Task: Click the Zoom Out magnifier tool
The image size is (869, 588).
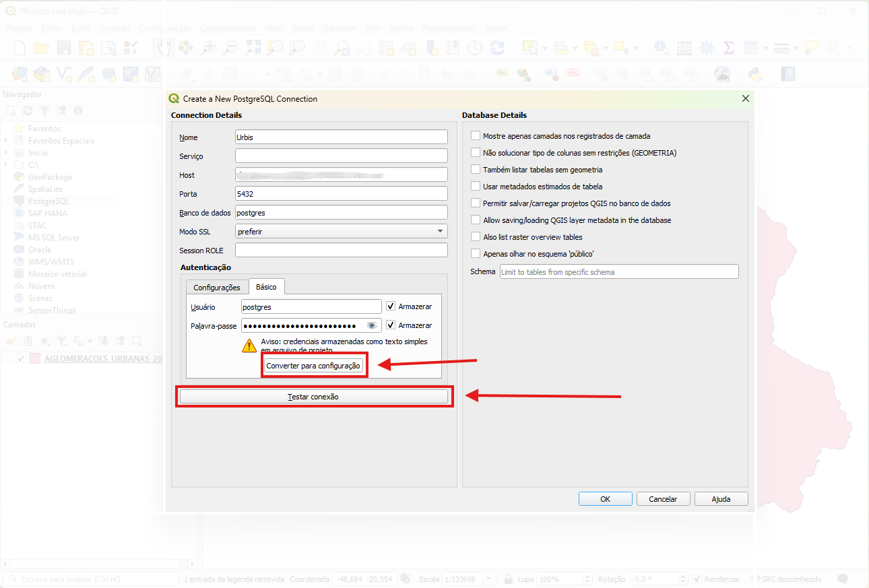Action: 231,48
